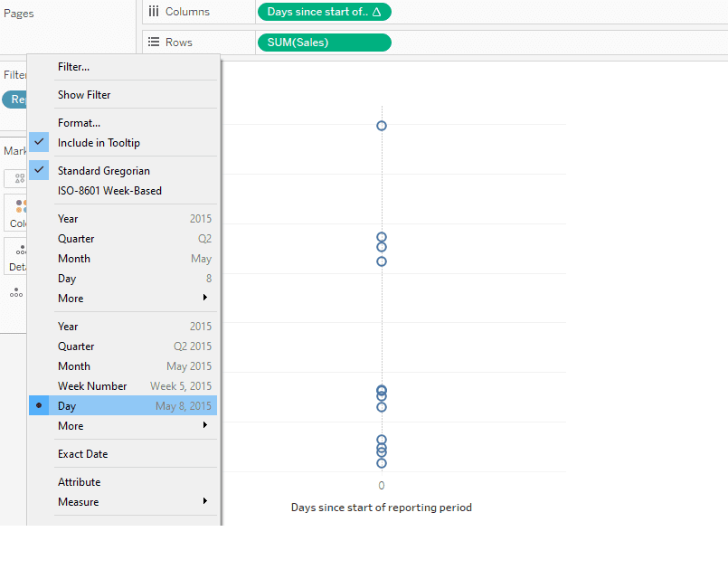Open the Color marks card
Viewport: 728px width, 579px height.
(x=16, y=213)
